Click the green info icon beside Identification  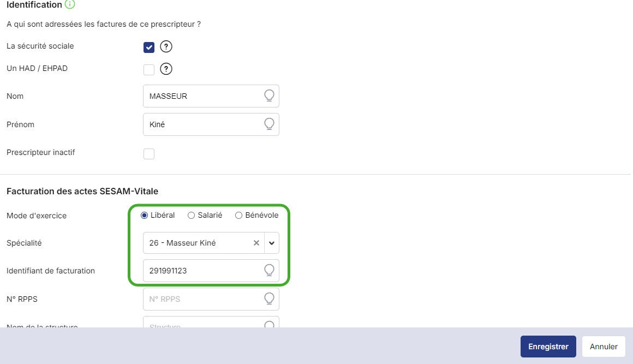tap(69, 4)
